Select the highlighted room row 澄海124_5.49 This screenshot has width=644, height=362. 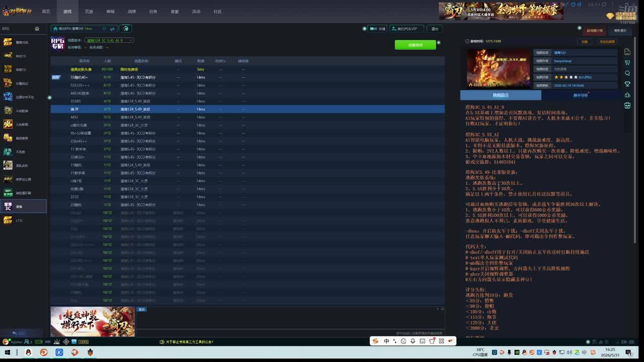coord(248,109)
